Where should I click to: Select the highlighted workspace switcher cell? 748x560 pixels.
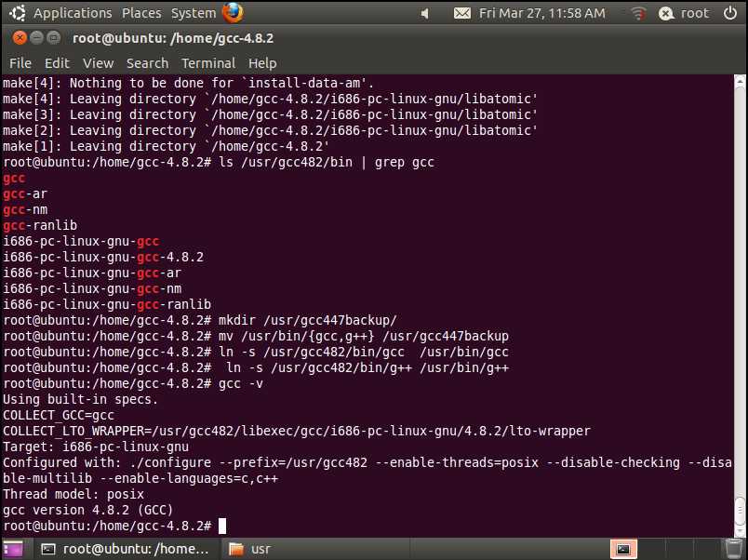(x=623, y=549)
